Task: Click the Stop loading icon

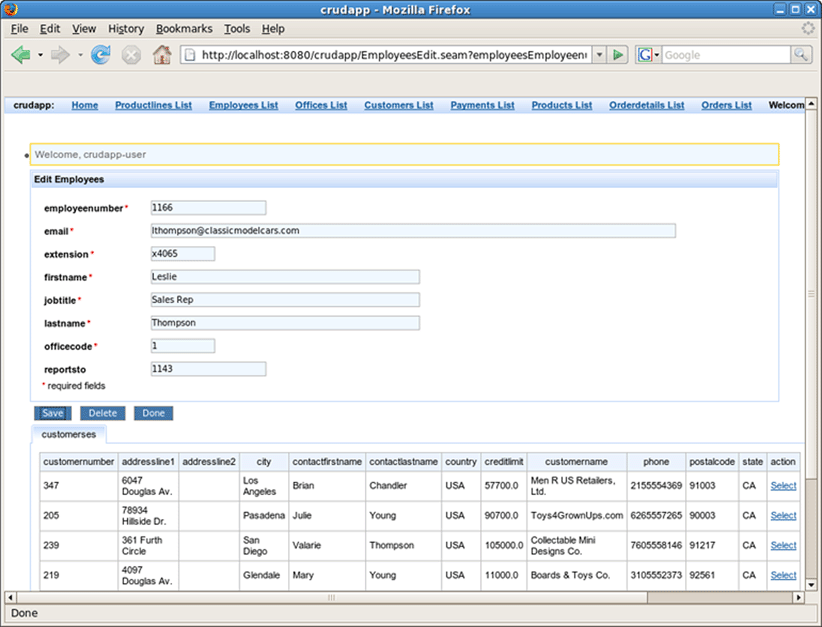Action: (x=131, y=55)
